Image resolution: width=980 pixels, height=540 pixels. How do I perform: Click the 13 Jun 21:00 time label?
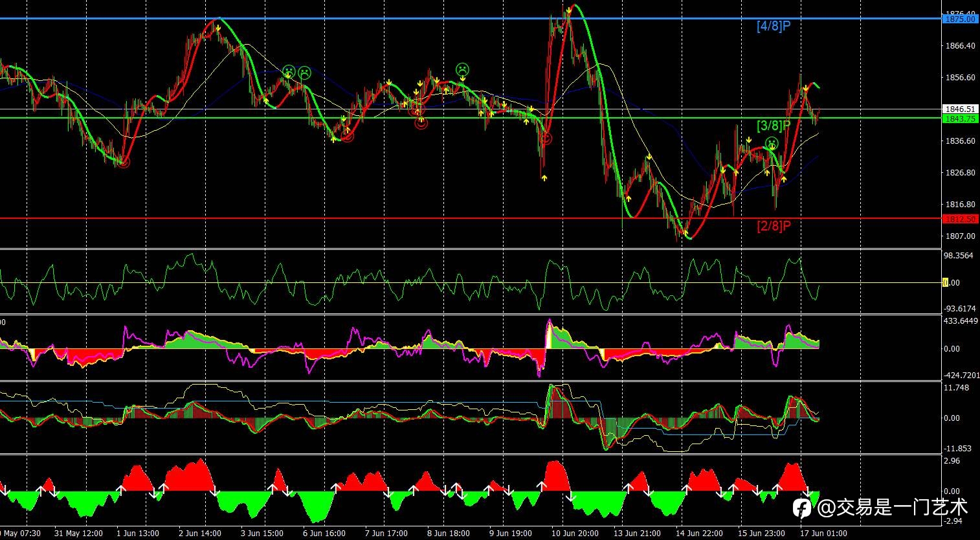coord(637,534)
